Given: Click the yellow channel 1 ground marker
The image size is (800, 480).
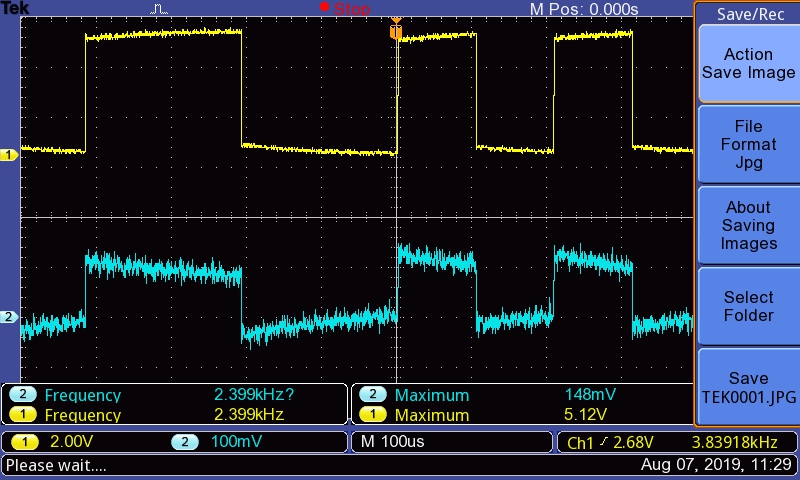Looking at the screenshot, I should point(9,155).
